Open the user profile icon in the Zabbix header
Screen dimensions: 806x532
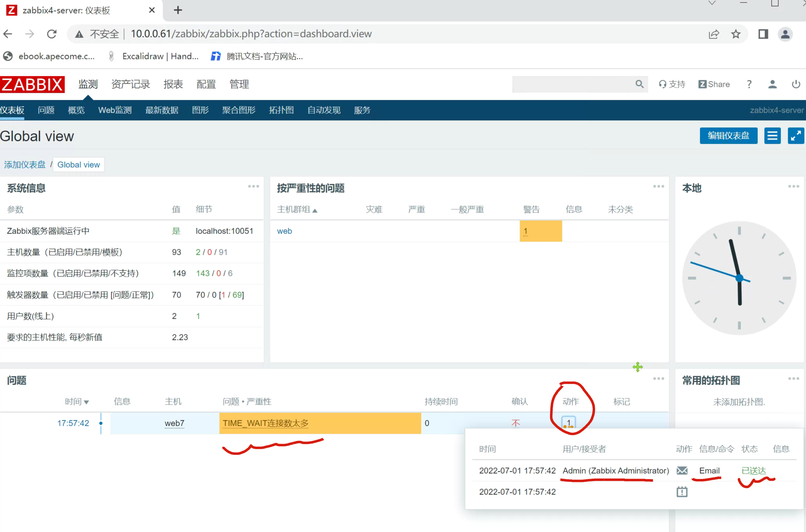coord(772,84)
